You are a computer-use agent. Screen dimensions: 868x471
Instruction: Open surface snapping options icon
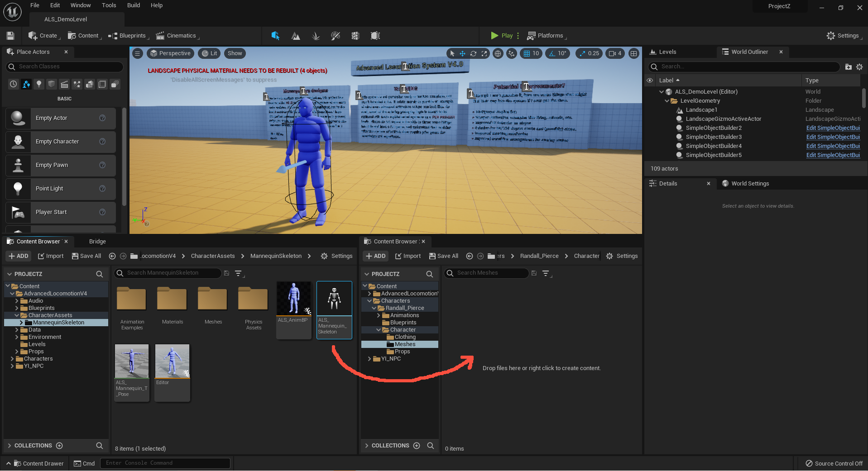[x=512, y=53]
